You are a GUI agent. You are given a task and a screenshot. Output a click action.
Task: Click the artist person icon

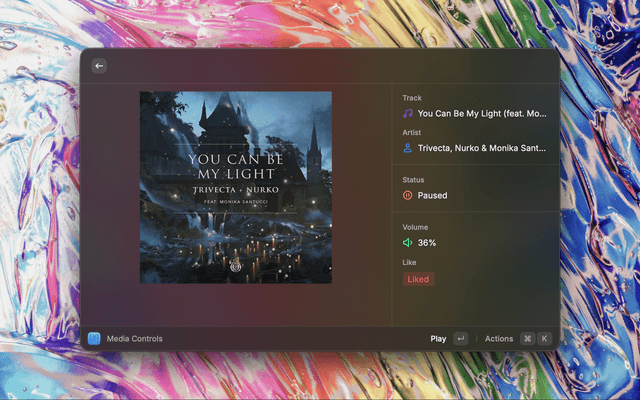408,148
